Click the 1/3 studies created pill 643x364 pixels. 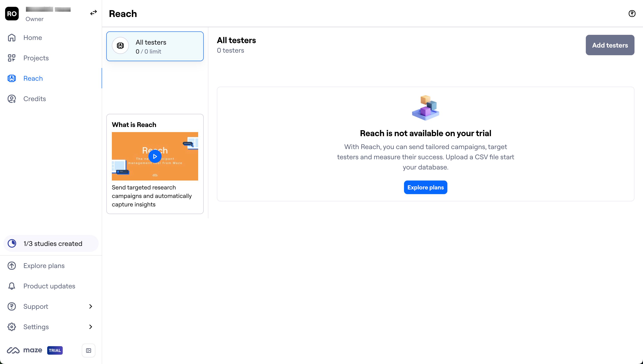pos(51,243)
